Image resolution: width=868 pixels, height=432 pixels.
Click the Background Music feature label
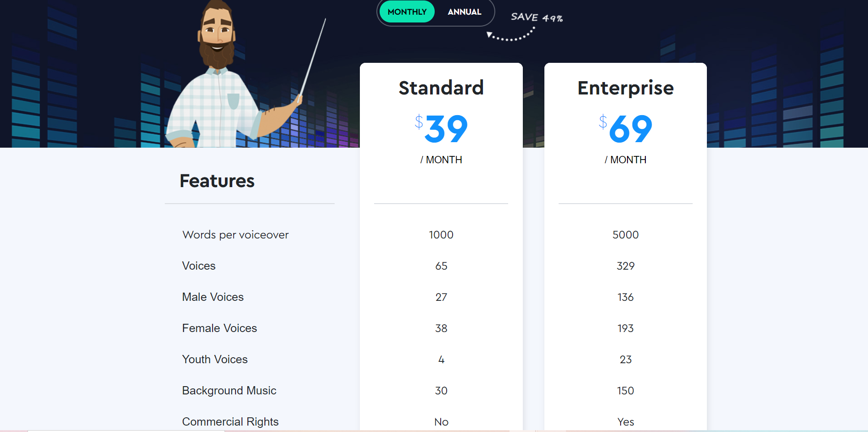click(229, 391)
